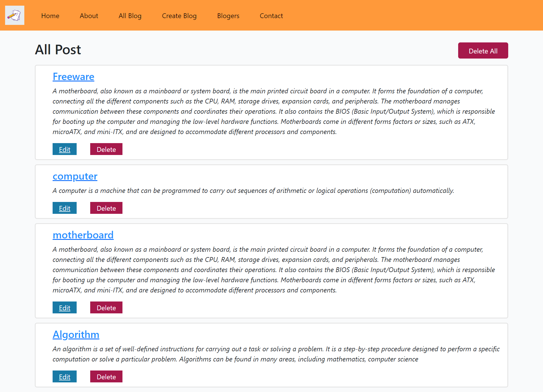
Task: Open the Algorithm post title
Action: coord(76,334)
